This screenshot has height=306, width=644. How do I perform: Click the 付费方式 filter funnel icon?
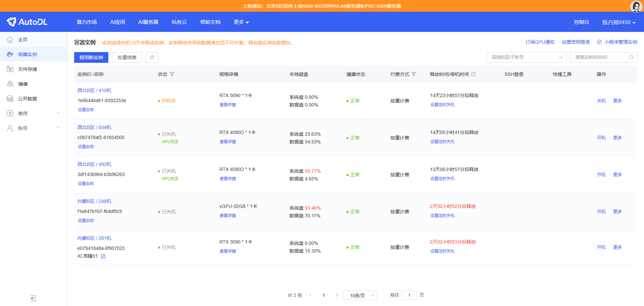click(414, 74)
